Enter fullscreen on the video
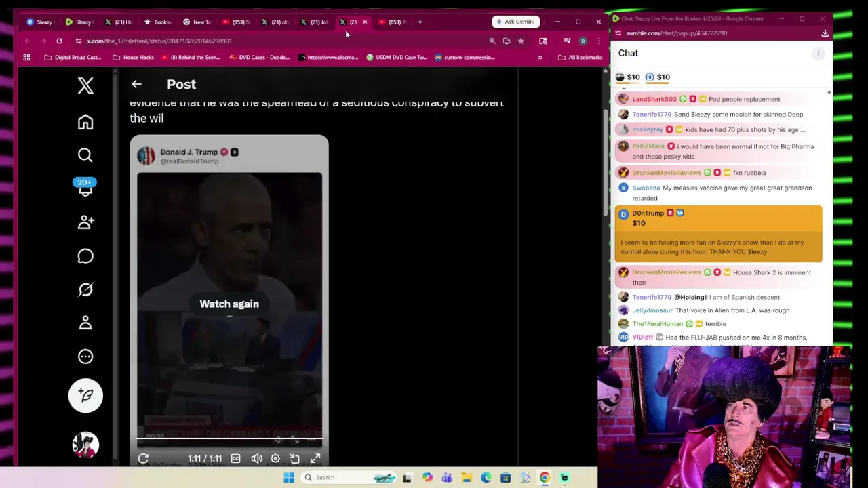 tap(315, 459)
